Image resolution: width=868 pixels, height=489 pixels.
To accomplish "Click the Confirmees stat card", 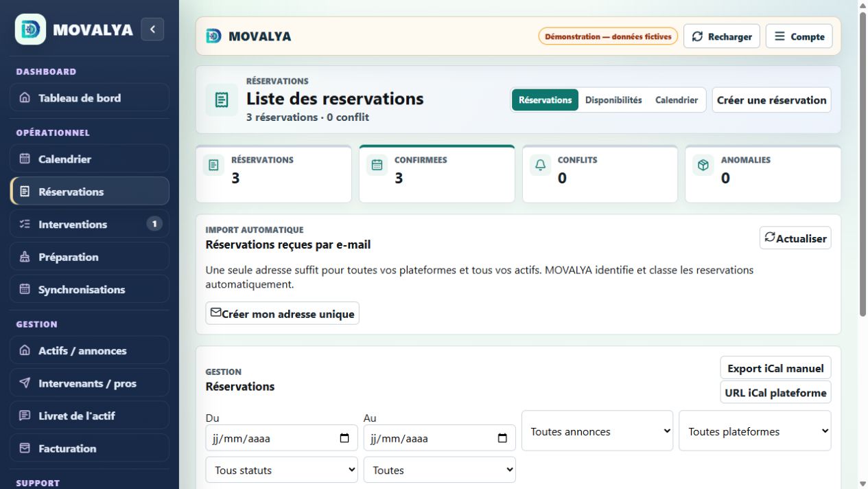I will click(437, 174).
